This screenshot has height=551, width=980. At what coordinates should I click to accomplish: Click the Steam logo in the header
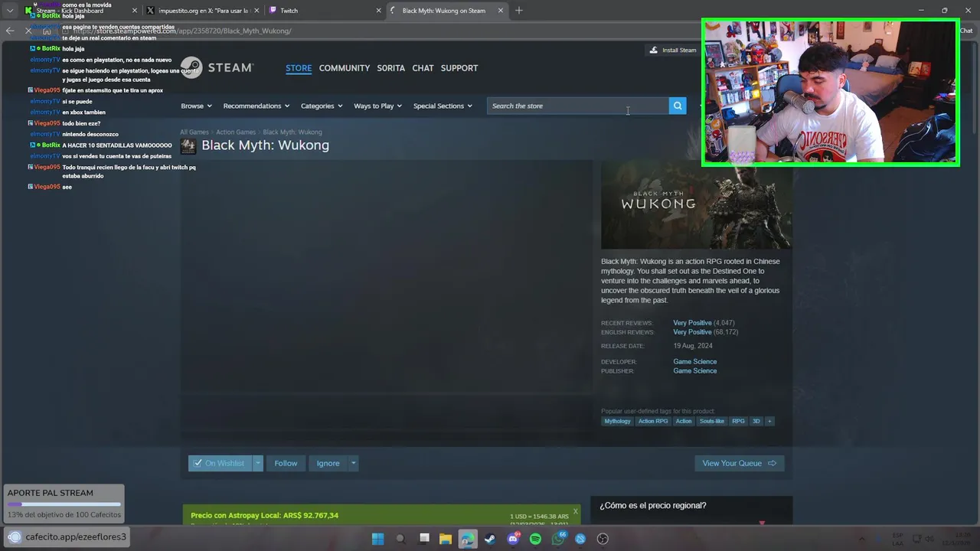(217, 67)
